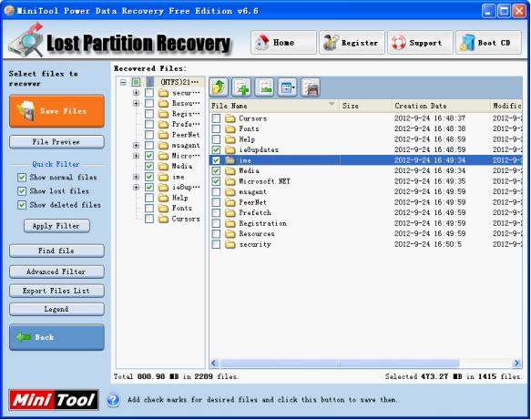The image size is (531, 420).
Task: Toggle Show normal files checkbox
Action: click(x=22, y=178)
